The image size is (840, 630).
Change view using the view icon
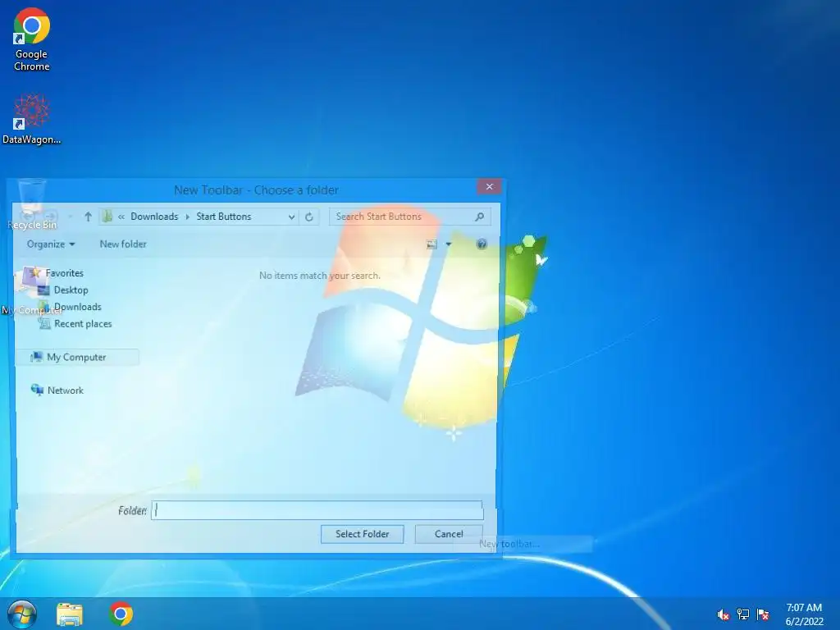(431, 244)
